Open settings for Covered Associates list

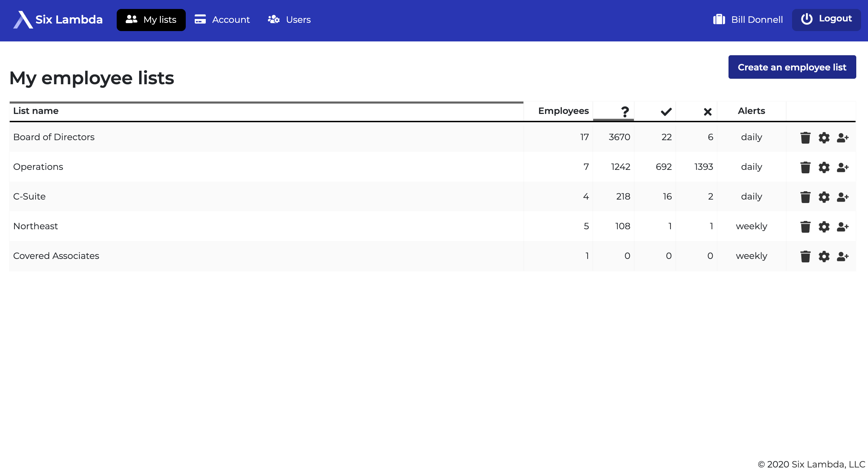824,257
